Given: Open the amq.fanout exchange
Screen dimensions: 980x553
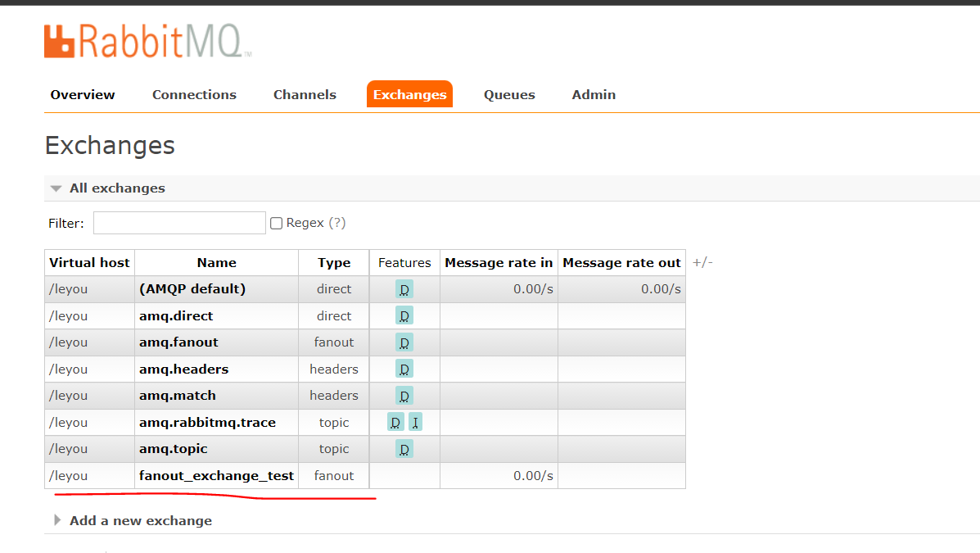Looking at the screenshot, I should point(178,342).
